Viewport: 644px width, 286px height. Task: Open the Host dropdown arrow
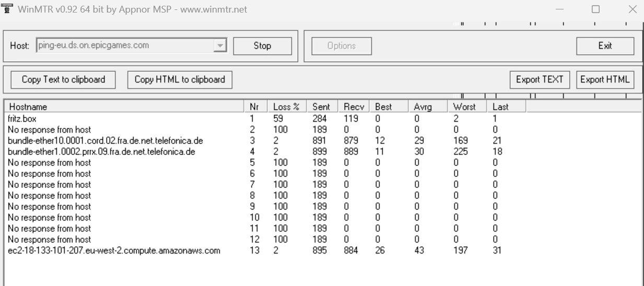[x=220, y=46]
